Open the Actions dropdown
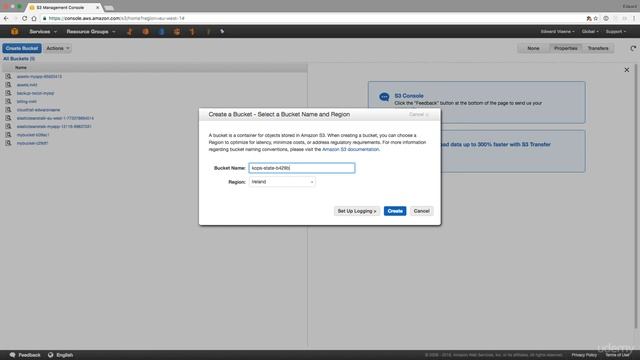The image size is (640, 360). (x=58, y=48)
